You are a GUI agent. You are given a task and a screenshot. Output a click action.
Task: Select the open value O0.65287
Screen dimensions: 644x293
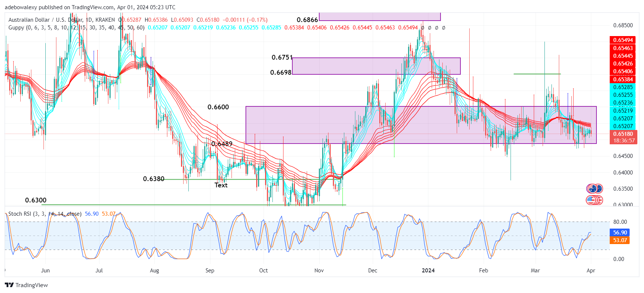[x=130, y=20]
